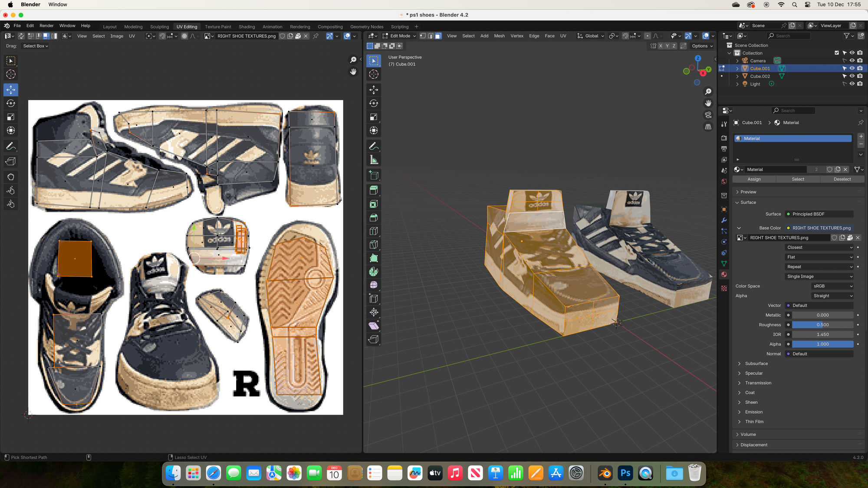Select the Rotate tool in 3D viewport
The width and height of the screenshot is (868, 488).
pos(374,103)
